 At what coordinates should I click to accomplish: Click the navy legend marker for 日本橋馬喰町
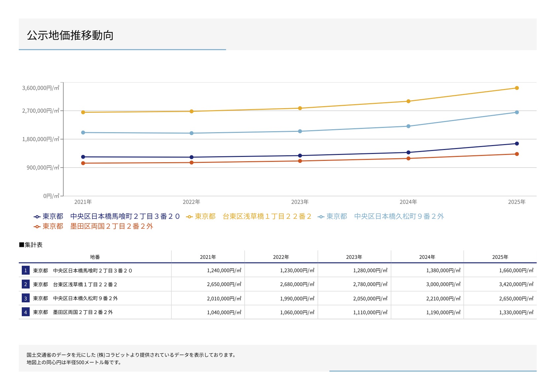(x=37, y=217)
